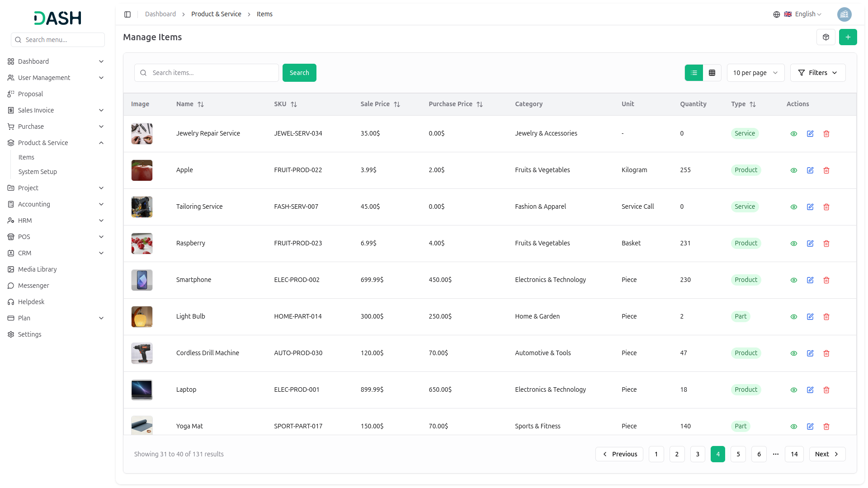Click the green plus add item button

[848, 37]
